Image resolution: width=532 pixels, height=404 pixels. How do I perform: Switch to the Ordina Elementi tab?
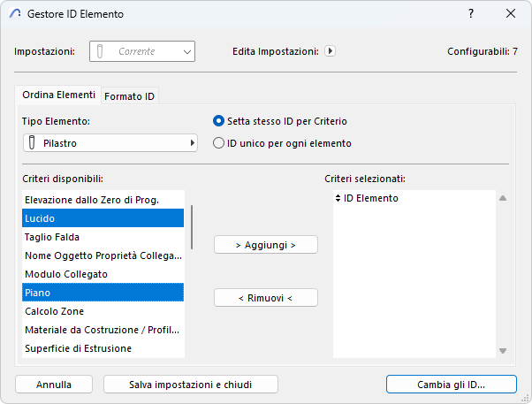point(58,95)
